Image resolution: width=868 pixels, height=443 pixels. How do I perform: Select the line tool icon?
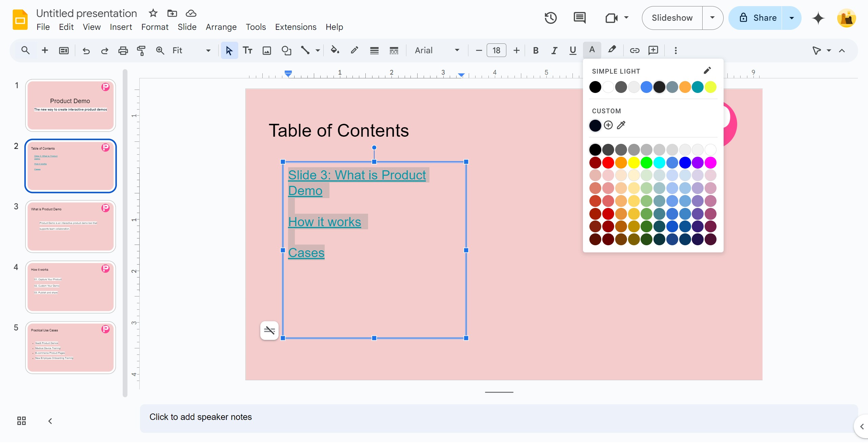click(305, 51)
